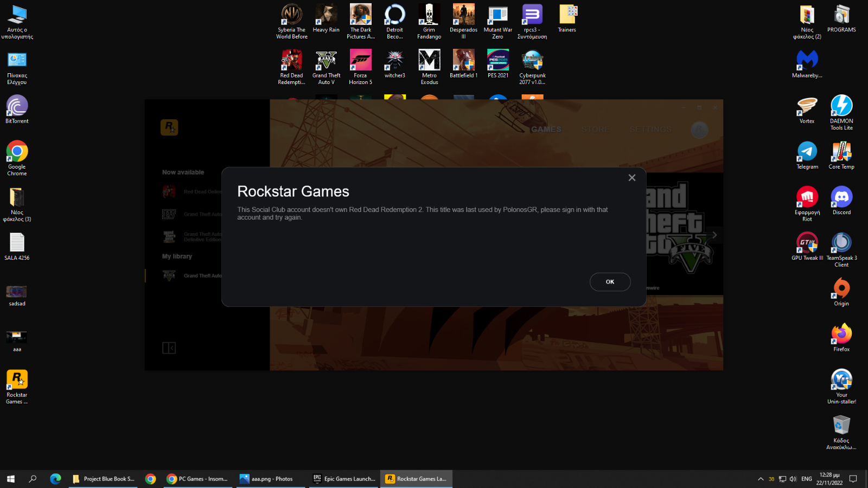Screen dimensions: 868x488
Task: Show hidden system tray icons
Action: pos(761,479)
